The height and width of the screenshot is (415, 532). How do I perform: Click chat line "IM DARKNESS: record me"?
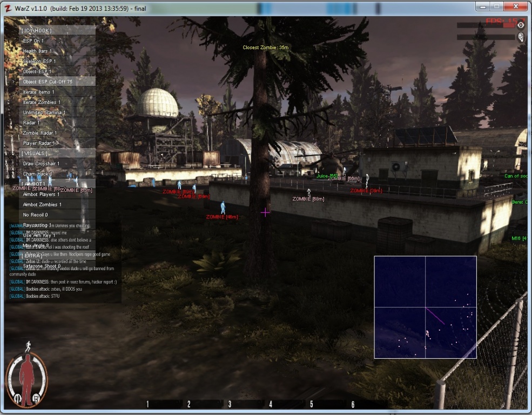(38, 233)
